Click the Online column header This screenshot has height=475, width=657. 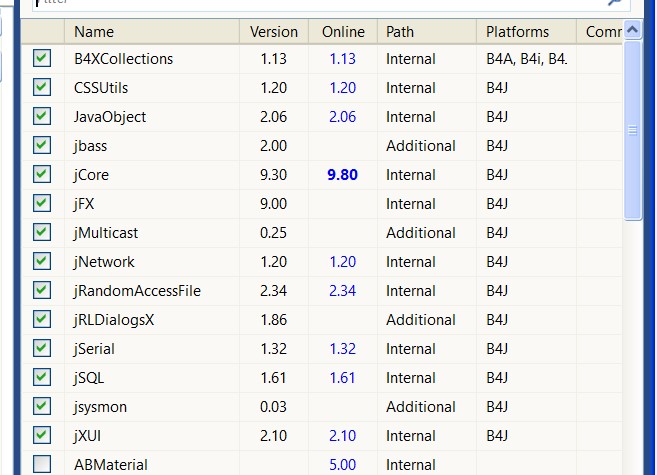click(343, 32)
